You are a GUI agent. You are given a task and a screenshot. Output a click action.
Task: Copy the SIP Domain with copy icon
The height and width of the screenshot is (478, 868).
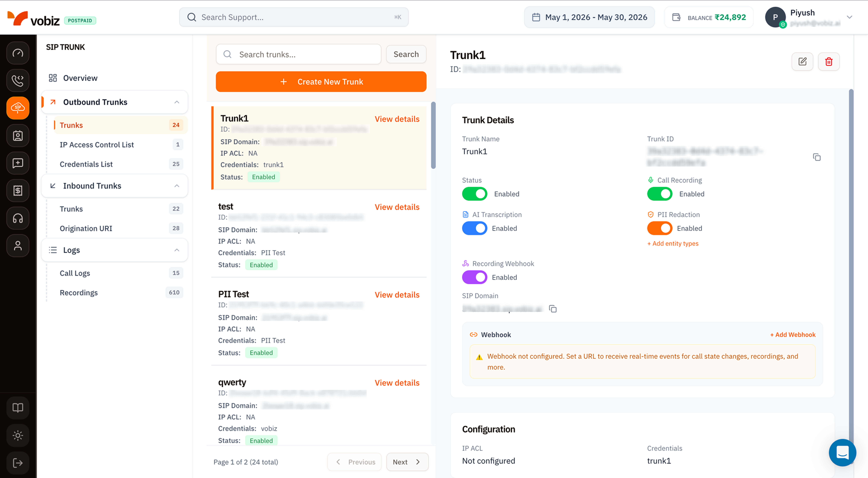553,309
